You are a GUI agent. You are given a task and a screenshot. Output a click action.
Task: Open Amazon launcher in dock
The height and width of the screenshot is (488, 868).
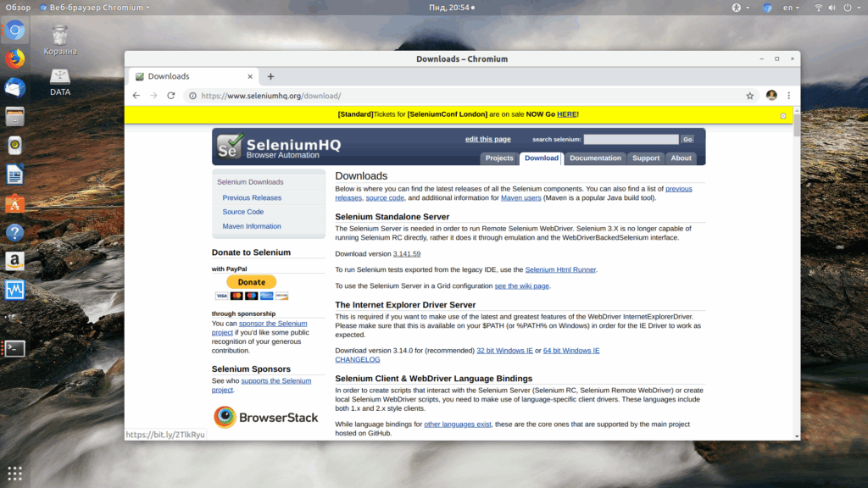(15, 261)
